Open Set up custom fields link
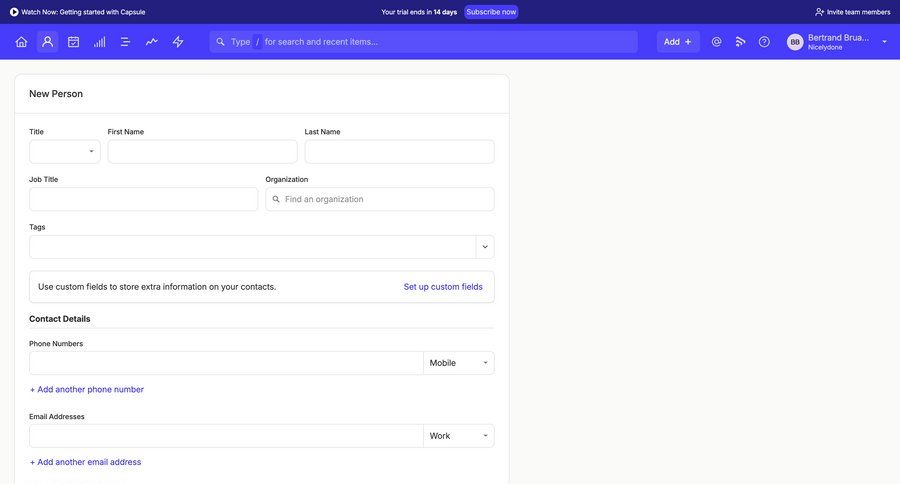 pyautogui.click(x=443, y=287)
